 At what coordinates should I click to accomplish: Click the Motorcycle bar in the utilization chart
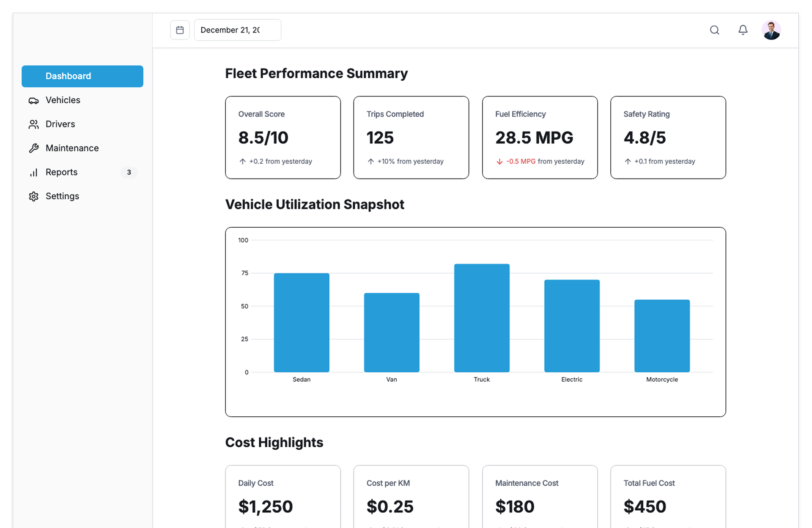[x=662, y=336]
